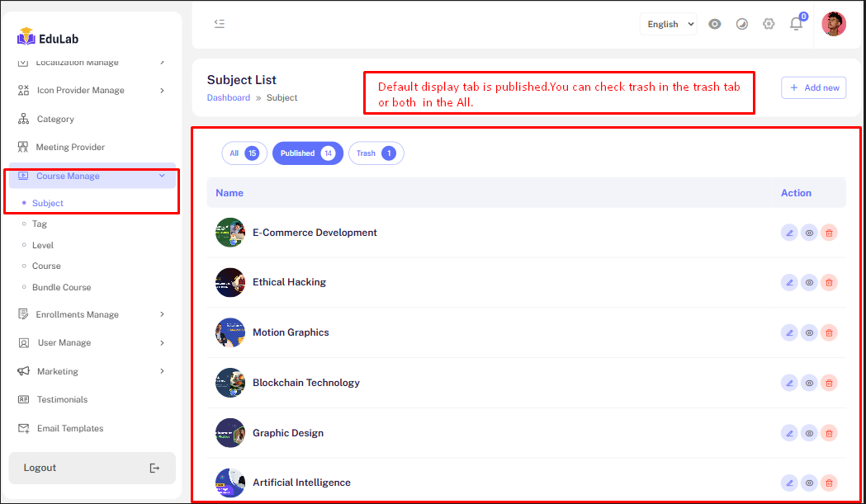Click the delete icon for E-Commerce Development

(829, 233)
